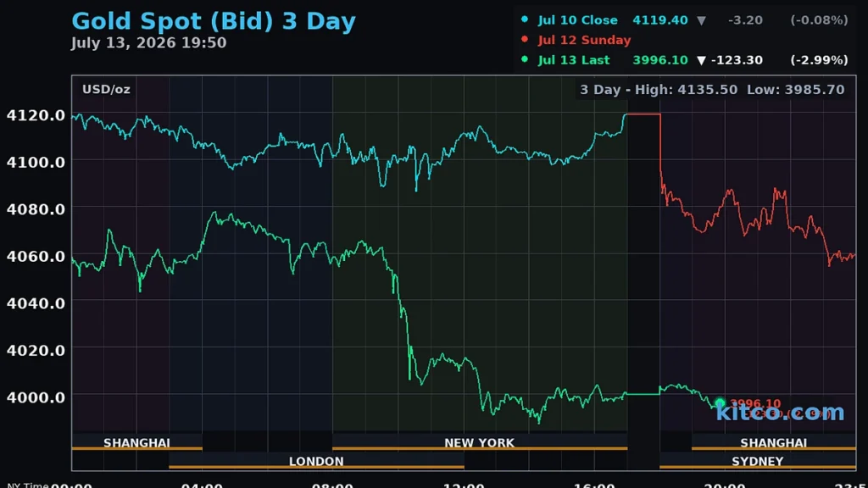Image resolution: width=868 pixels, height=488 pixels.
Task: Click the July 13, 2026 19:50 timestamp
Action: [148, 42]
